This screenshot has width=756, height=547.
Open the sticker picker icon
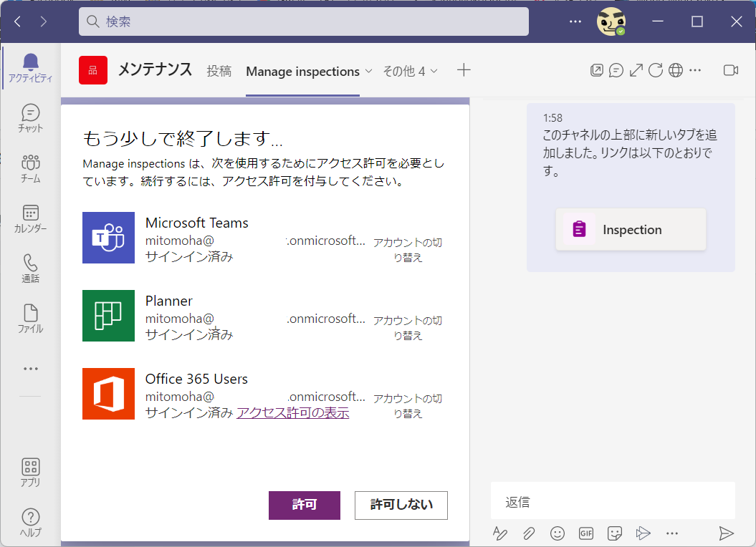[x=615, y=533]
